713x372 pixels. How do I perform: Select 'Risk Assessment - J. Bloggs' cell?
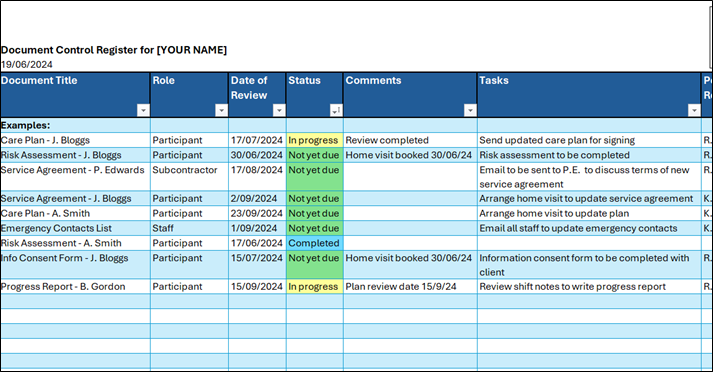click(75, 155)
